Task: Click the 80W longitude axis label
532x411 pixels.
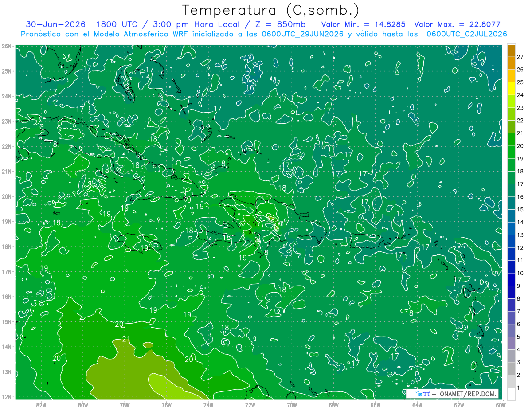Action: point(83,405)
